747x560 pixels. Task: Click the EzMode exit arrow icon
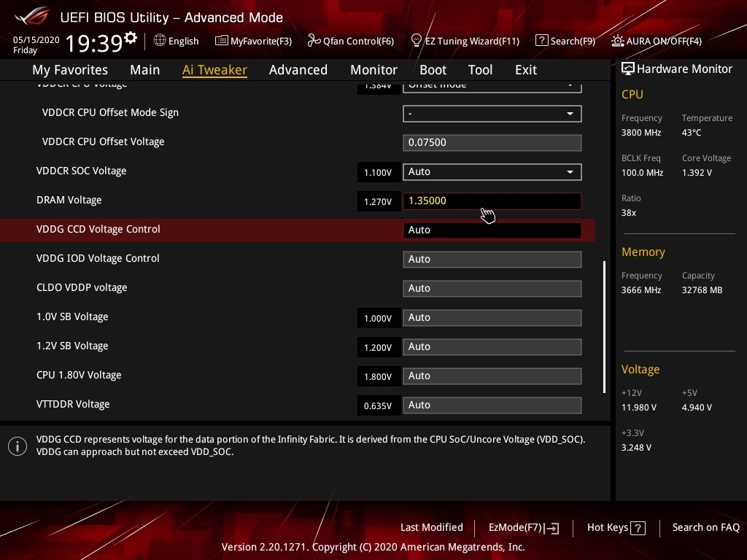pos(551,528)
